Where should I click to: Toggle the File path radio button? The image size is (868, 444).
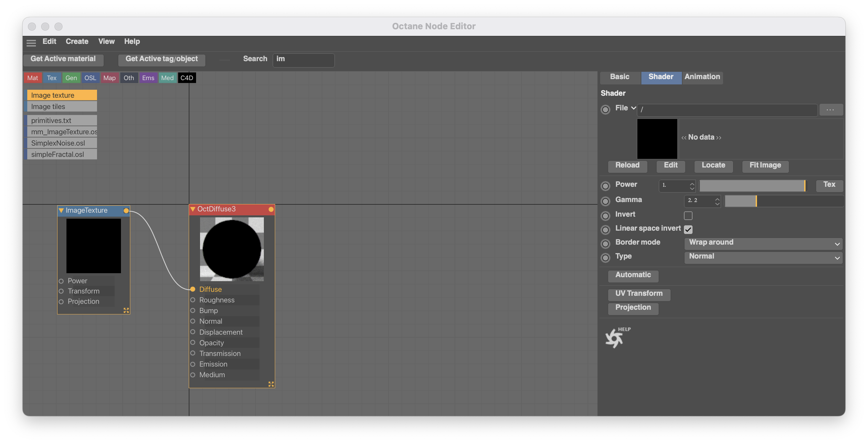click(x=606, y=108)
